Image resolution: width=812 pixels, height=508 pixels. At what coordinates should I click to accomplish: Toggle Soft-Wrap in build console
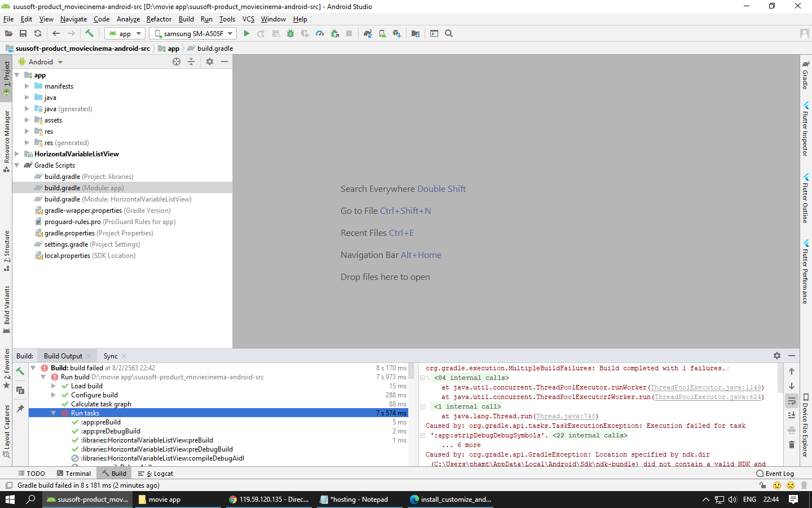(792, 401)
